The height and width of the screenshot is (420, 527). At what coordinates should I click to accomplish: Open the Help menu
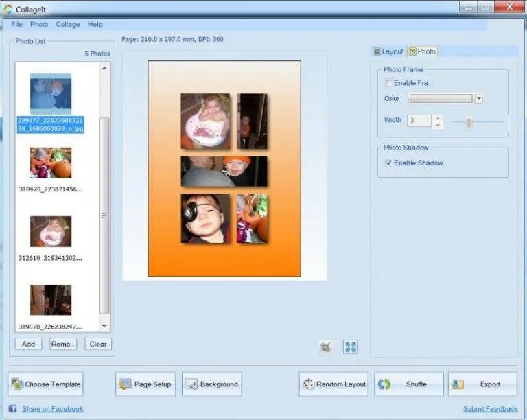95,24
